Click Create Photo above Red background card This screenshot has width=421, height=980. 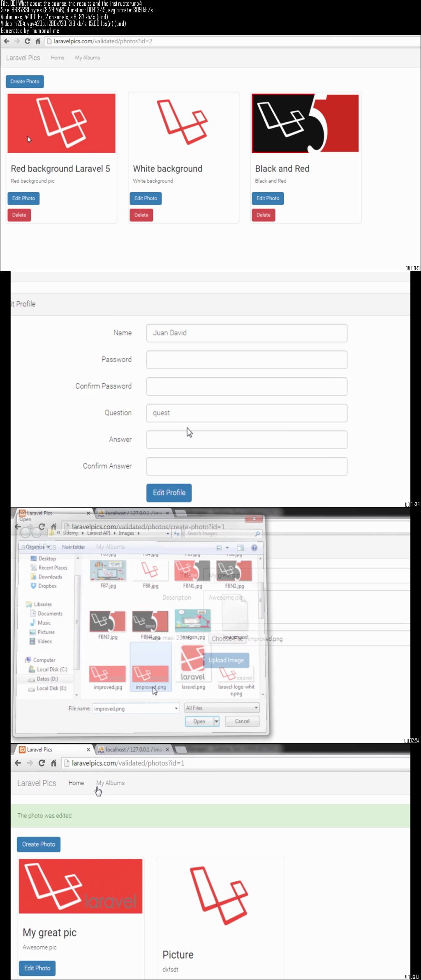[25, 81]
